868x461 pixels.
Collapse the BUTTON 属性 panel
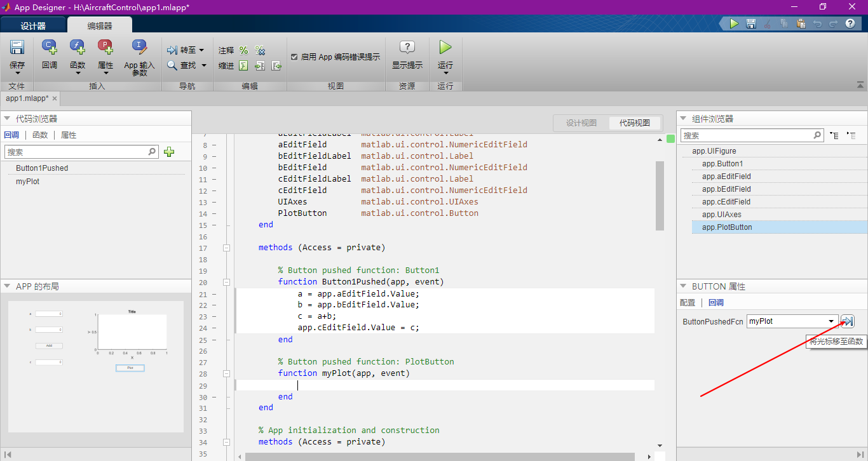click(x=684, y=286)
